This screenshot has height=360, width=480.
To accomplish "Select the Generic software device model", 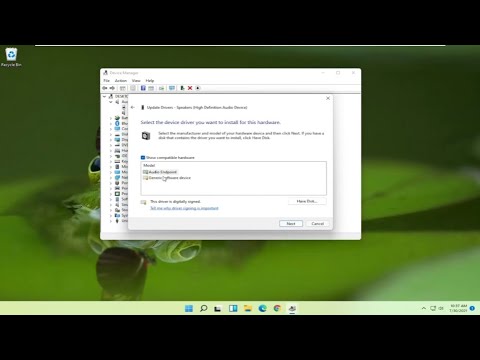I will tap(167, 178).
